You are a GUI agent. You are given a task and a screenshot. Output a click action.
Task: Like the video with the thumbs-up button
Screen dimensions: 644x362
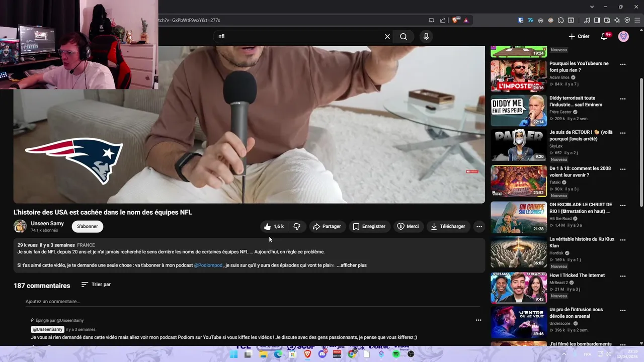pyautogui.click(x=274, y=227)
